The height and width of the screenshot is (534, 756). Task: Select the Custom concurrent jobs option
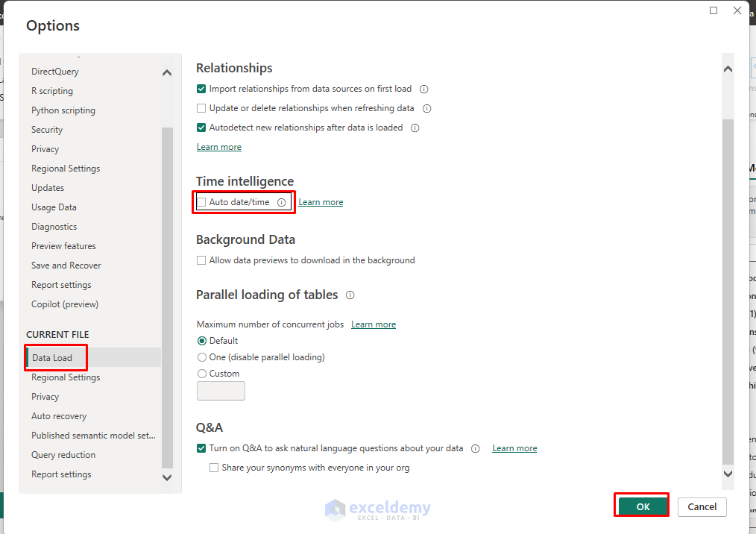[x=201, y=373]
